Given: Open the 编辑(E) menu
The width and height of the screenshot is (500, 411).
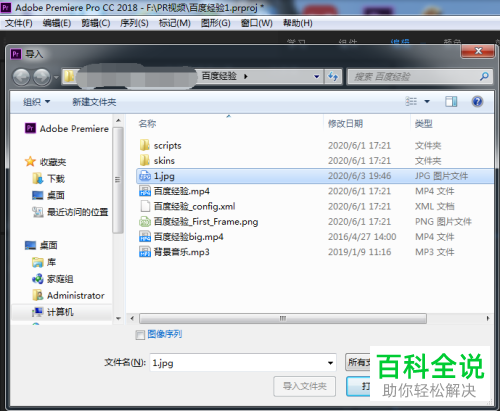Looking at the screenshot, I should [57, 23].
